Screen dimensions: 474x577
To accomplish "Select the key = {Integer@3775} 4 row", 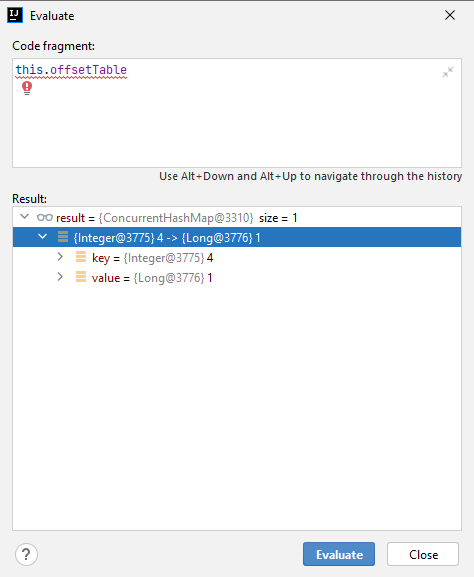I will click(237, 257).
